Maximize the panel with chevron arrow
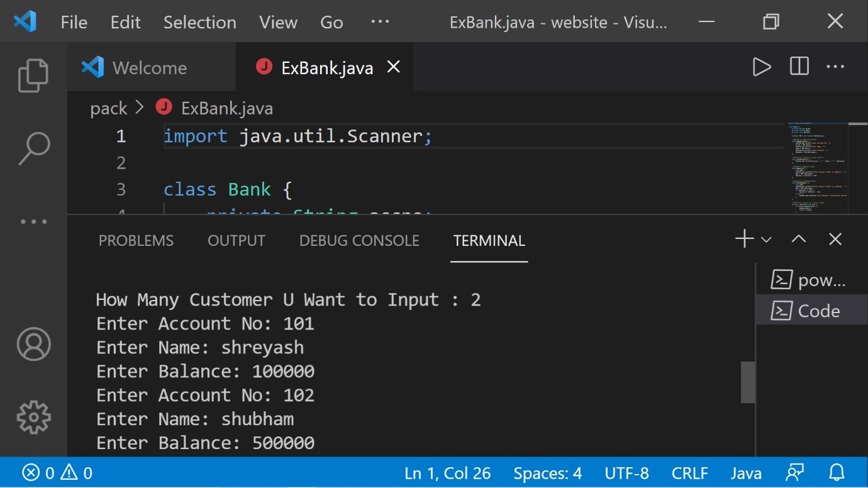868x488 pixels. (x=798, y=239)
